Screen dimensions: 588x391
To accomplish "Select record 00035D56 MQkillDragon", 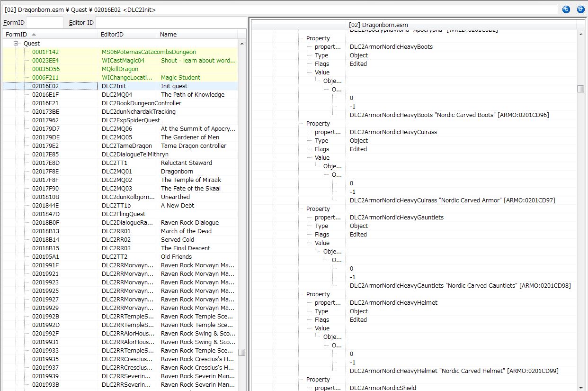I will [x=120, y=69].
